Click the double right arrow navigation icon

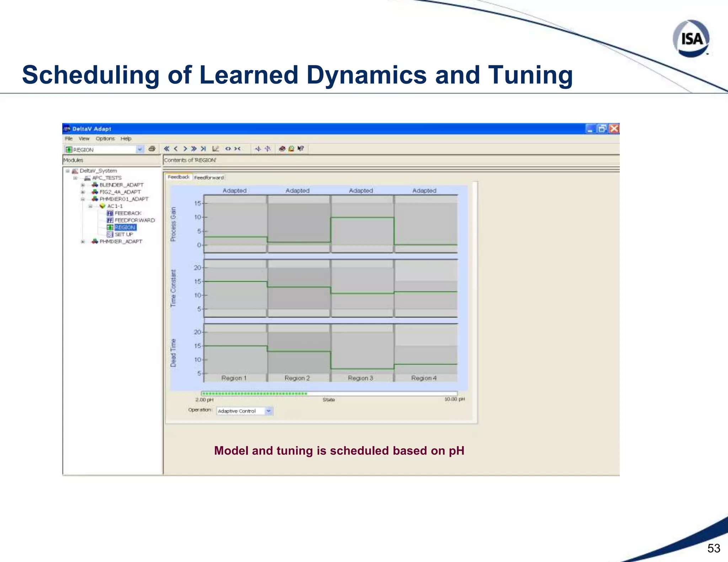point(194,149)
